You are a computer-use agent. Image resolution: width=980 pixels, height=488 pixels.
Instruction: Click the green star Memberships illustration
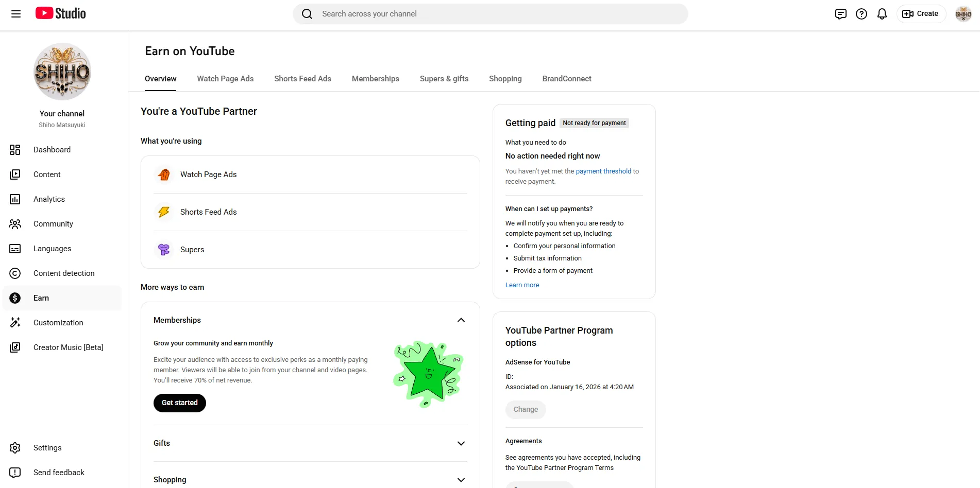pyautogui.click(x=428, y=374)
